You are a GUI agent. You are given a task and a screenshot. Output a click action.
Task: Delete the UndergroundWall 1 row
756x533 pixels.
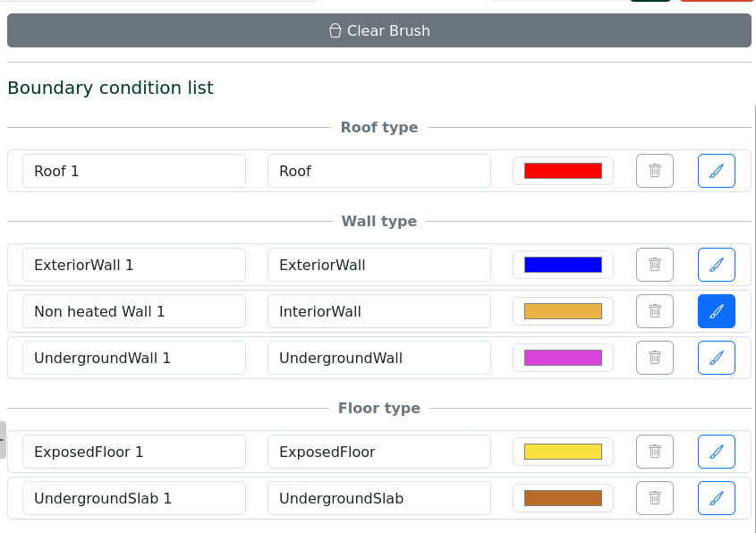(x=654, y=358)
